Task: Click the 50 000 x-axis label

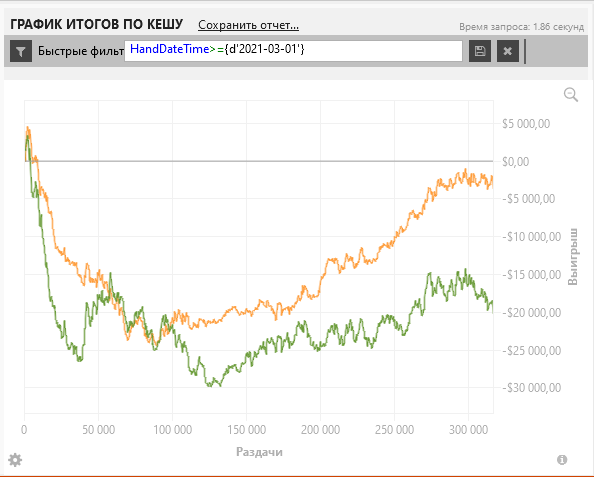Action: point(98,430)
